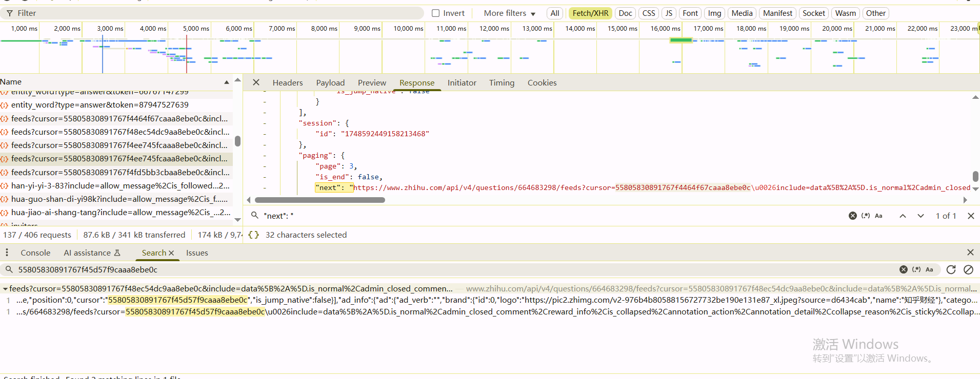This screenshot has height=379, width=980.
Task: Click the response panel horizontal scrollbar
Action: (x=319, y=200)
